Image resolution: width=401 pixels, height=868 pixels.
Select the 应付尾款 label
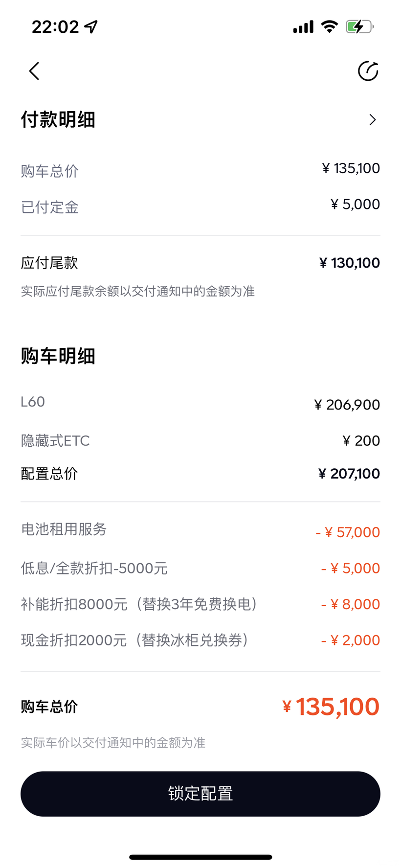(49, 263)
